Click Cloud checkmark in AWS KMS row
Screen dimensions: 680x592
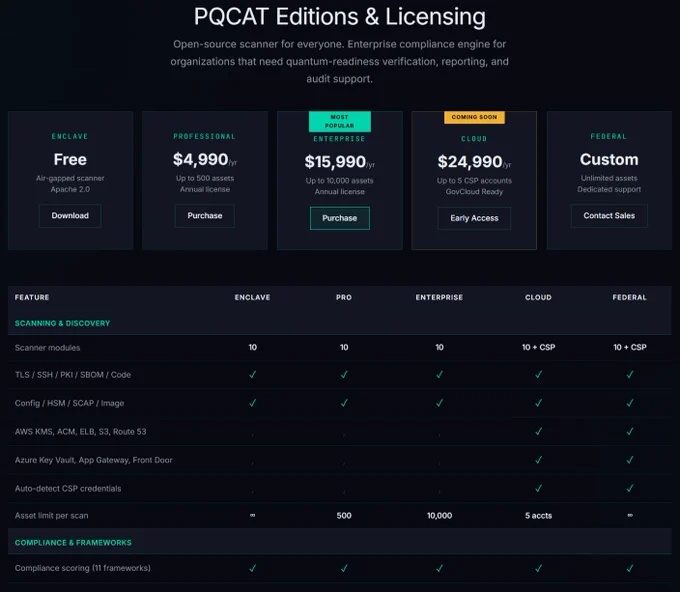[538, 432]
